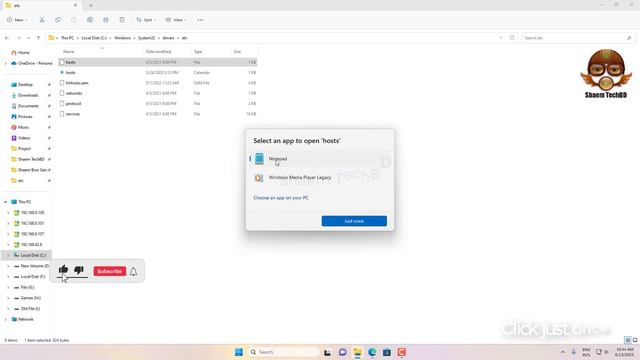This screenshot has height=360, width=640.
Task: Expand Local Disk (F:) in the tree
Action: tap(8, 277)
